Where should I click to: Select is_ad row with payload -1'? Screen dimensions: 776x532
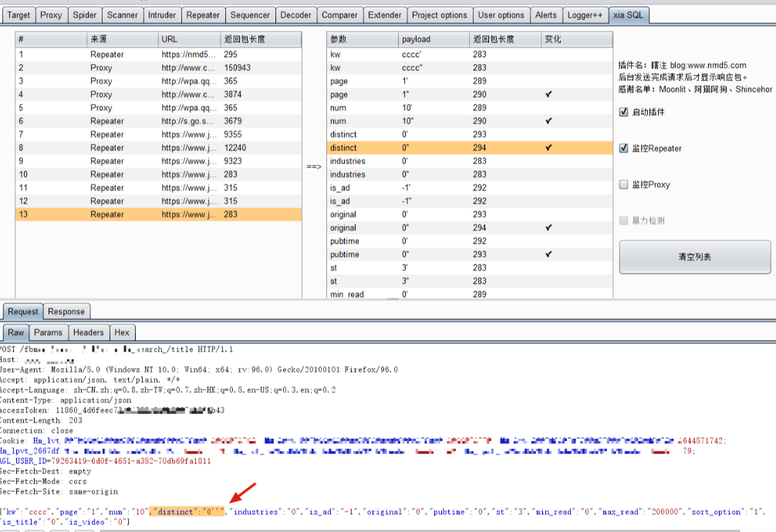tap(470, 188)
